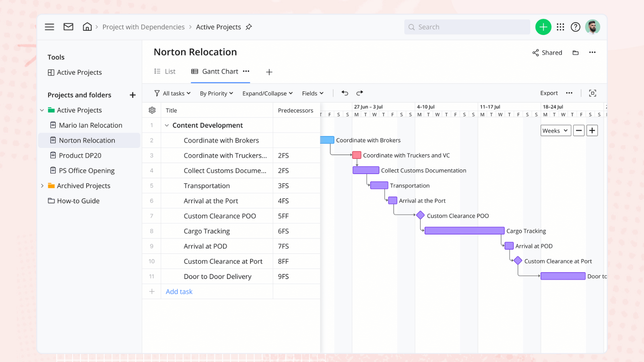Click the Export button
Image resolution: width=644 pixels, height=362 pixels.
point(549,93)
